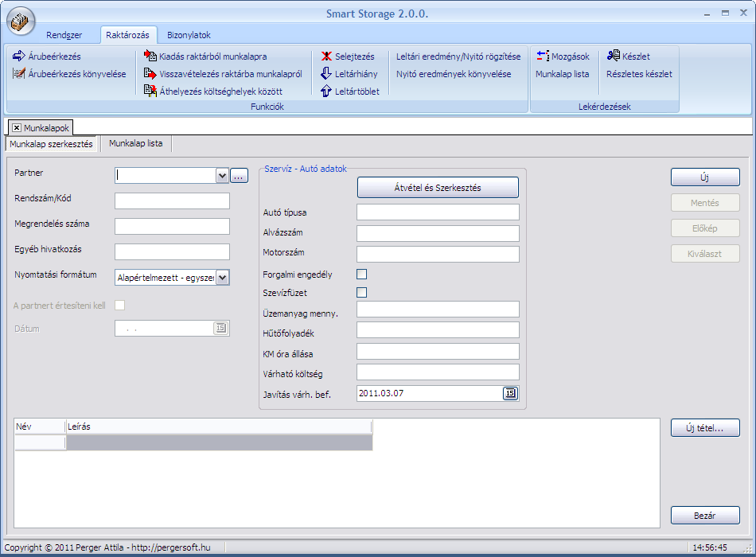
Task: Close the Munkalapok document tab with X
Action: pyautogui.click(x=17, y=127)
